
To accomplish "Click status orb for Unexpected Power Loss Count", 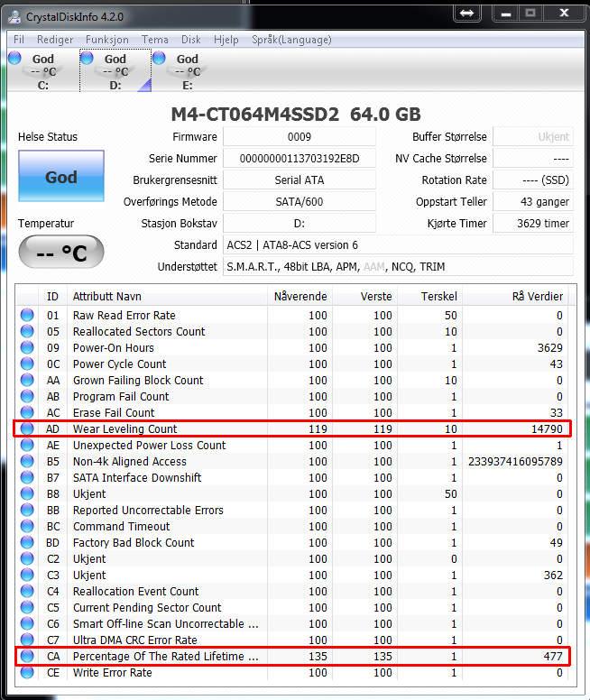I will click(27, 445).
